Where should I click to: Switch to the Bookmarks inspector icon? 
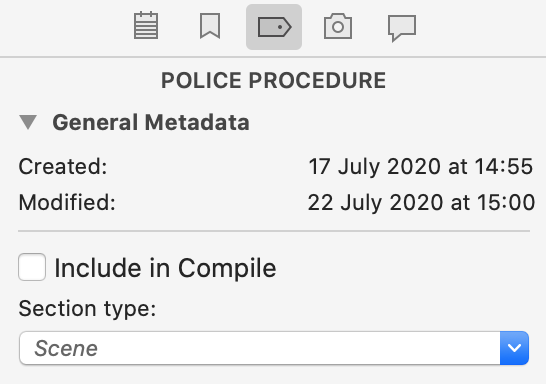[x=210, y=26]
